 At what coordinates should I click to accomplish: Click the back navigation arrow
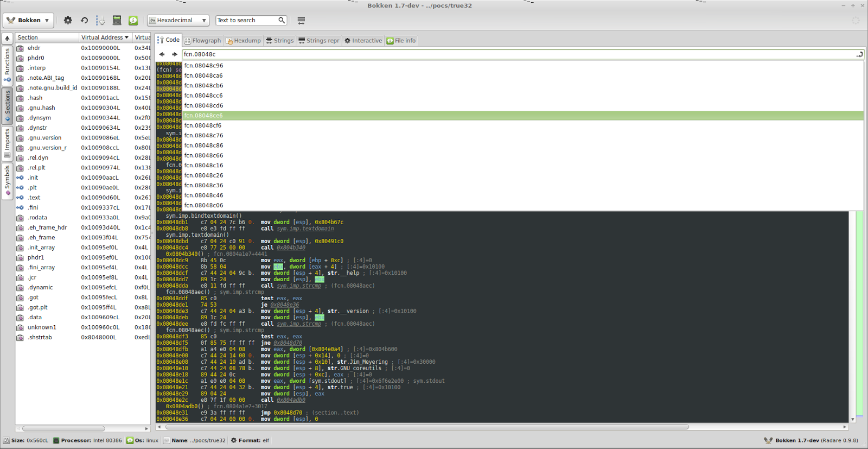(x=162, y=54)
